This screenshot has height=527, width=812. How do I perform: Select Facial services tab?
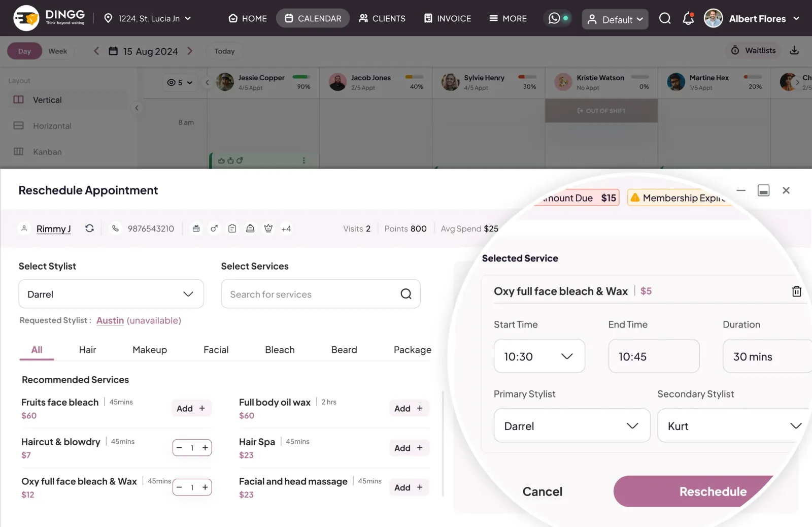(x=216, y=350)
